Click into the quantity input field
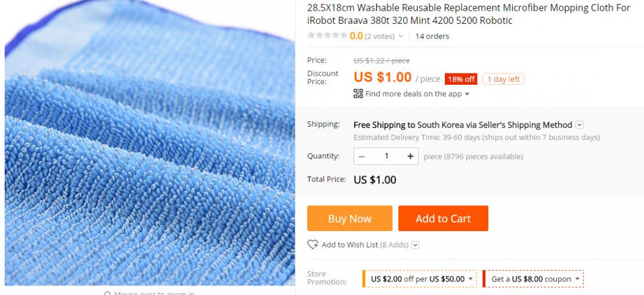This screenshot has height=295, width=644. tap(386, 156)
